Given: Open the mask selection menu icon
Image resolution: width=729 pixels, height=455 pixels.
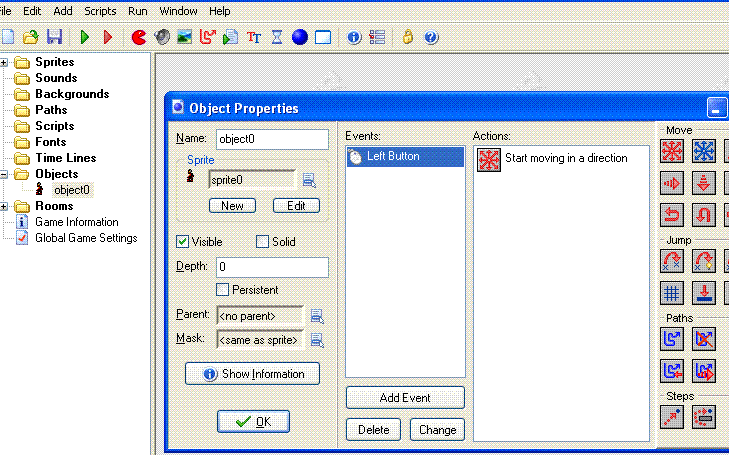Looking at the screenshot, I should (x=317, y=340).
